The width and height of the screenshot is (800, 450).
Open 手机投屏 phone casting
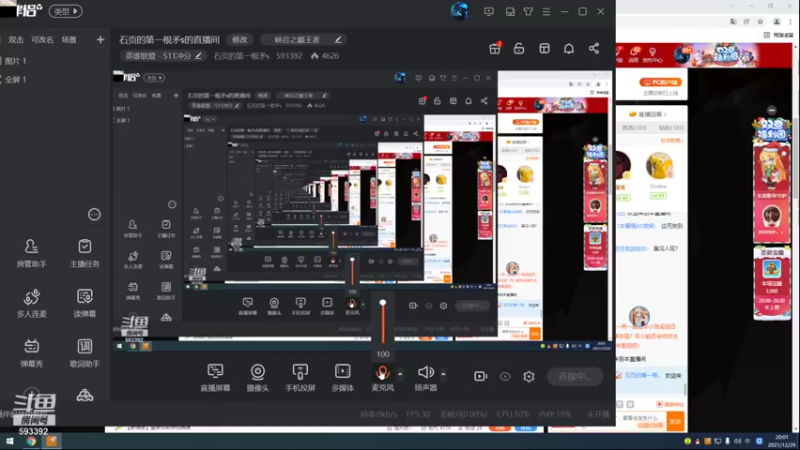(300, 378)
